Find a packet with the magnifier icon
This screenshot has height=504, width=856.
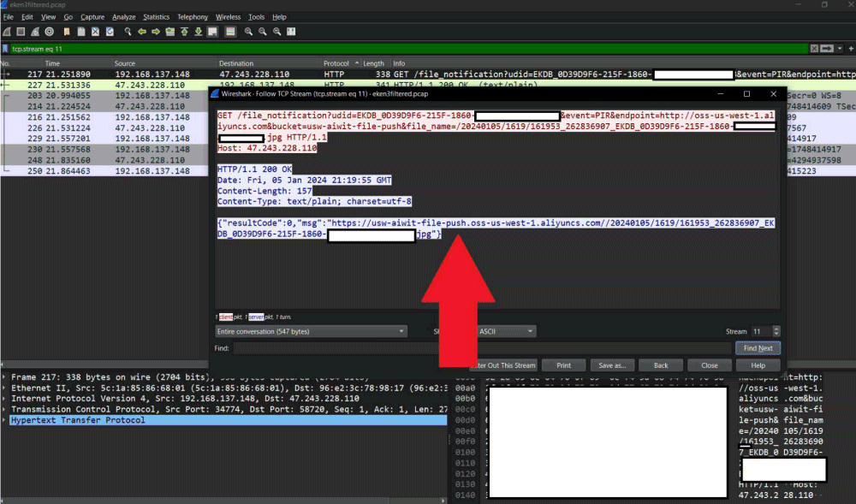click(128, 32)
